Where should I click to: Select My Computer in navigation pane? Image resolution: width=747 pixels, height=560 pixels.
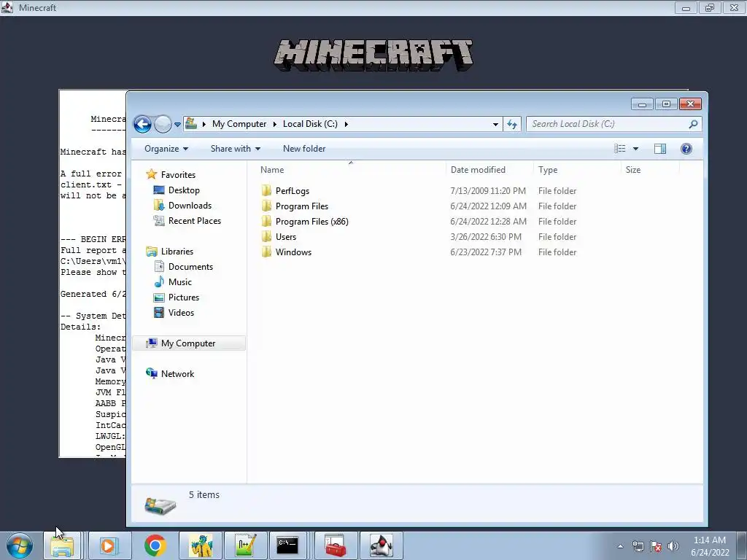[188, 343]
